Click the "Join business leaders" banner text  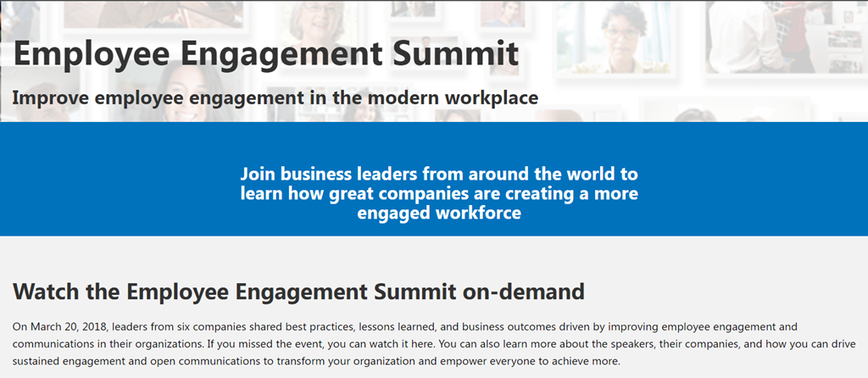point(438,175)
